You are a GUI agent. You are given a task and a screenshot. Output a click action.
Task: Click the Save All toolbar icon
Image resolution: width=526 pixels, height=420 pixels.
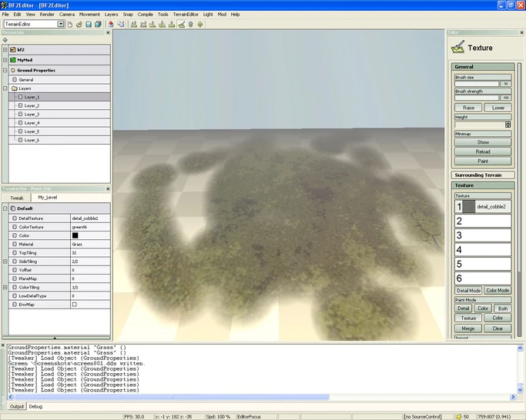97,24
